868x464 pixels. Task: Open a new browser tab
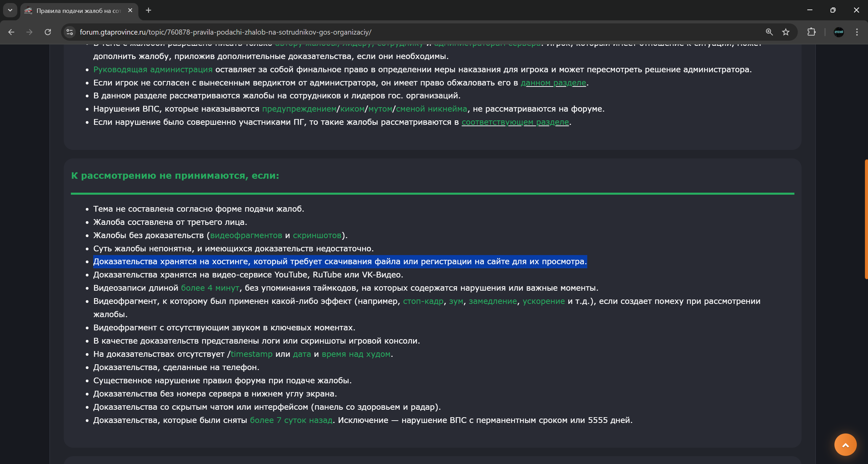(x=149, y=10)
